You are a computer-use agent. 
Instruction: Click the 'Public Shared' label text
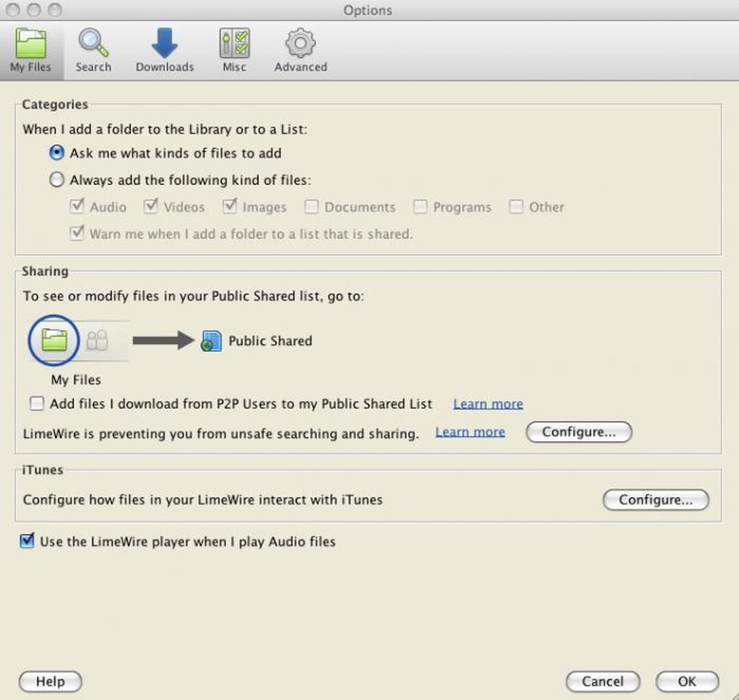[270, 341]
